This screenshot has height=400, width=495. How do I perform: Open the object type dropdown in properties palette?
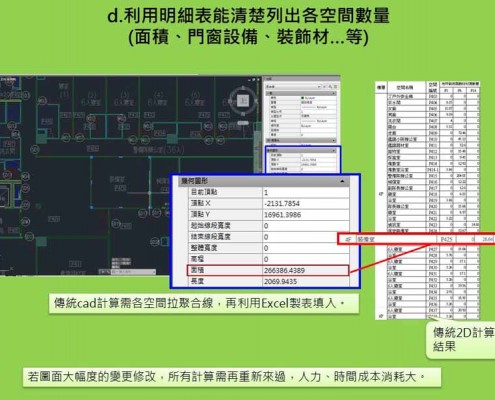(x=293, y=87)
